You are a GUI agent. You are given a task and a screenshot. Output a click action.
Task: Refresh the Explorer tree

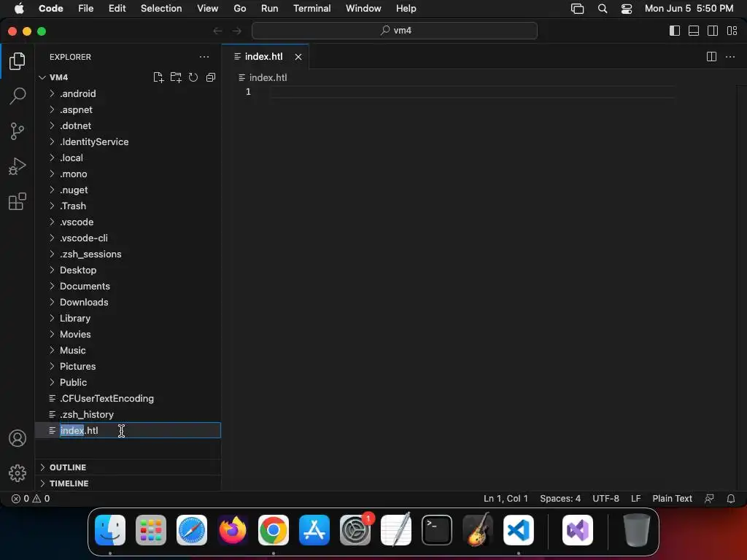tap(193, 77)
